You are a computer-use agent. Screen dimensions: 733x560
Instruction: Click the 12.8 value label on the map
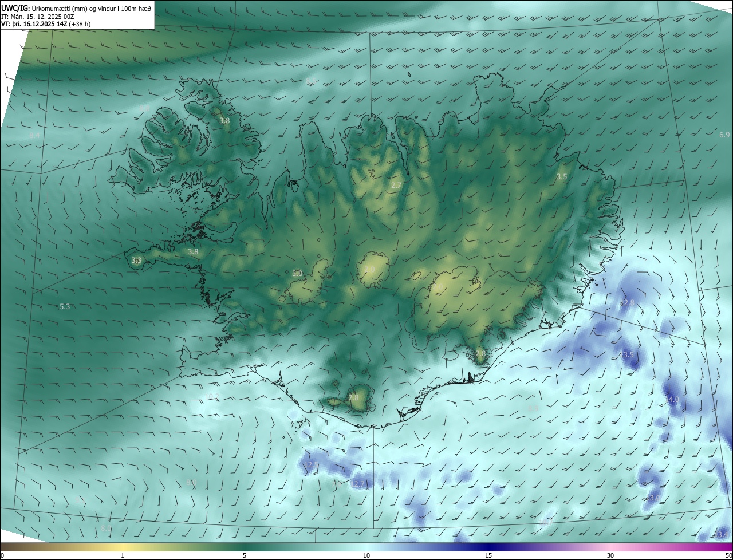point(628,302)
